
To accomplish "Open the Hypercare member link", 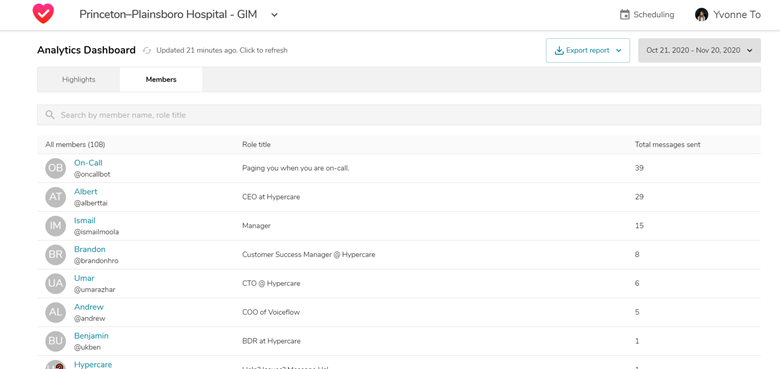I will pyautogui.click(x=93, y=365).
